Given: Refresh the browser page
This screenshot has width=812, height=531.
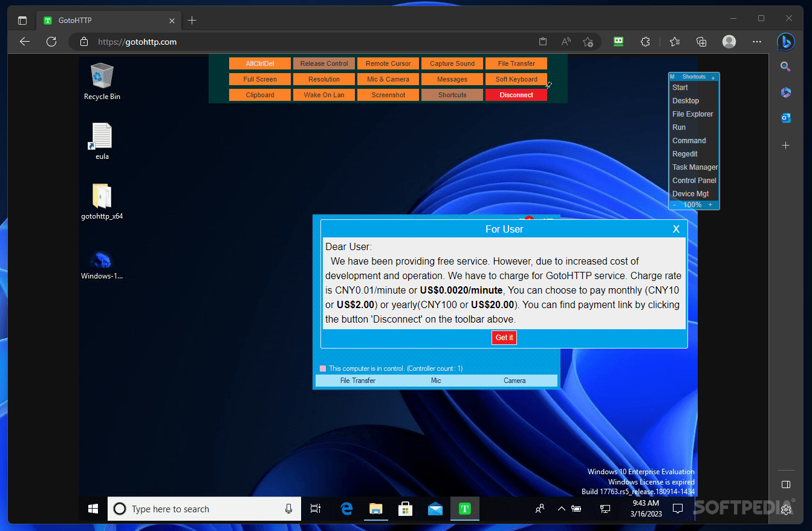Looking at the screenshot, I should click(51, 42).
